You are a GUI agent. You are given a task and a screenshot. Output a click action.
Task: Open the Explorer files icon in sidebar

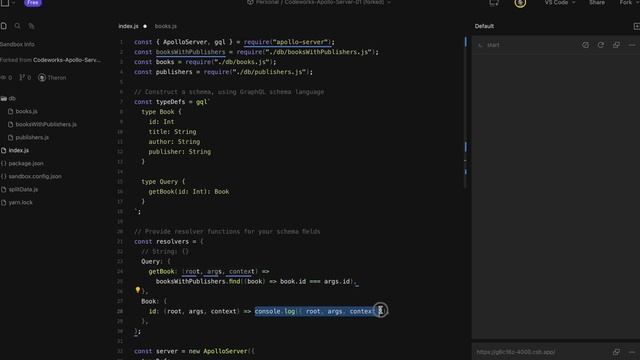click(4, 26)
